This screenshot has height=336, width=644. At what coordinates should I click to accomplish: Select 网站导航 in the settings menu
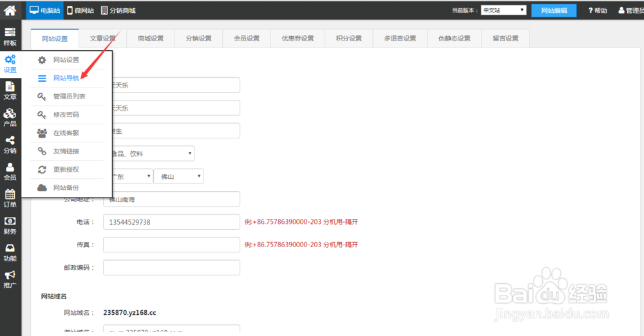pyautogui.click(x=66, y=78)
